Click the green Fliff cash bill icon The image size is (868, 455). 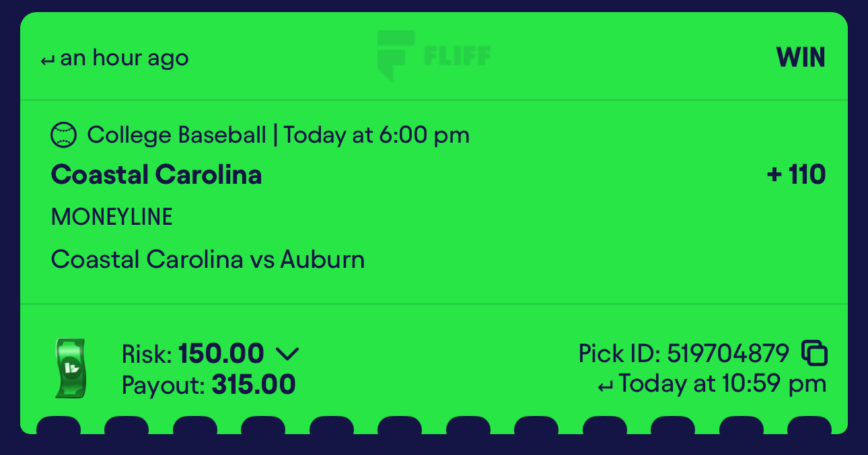point(69,368)
